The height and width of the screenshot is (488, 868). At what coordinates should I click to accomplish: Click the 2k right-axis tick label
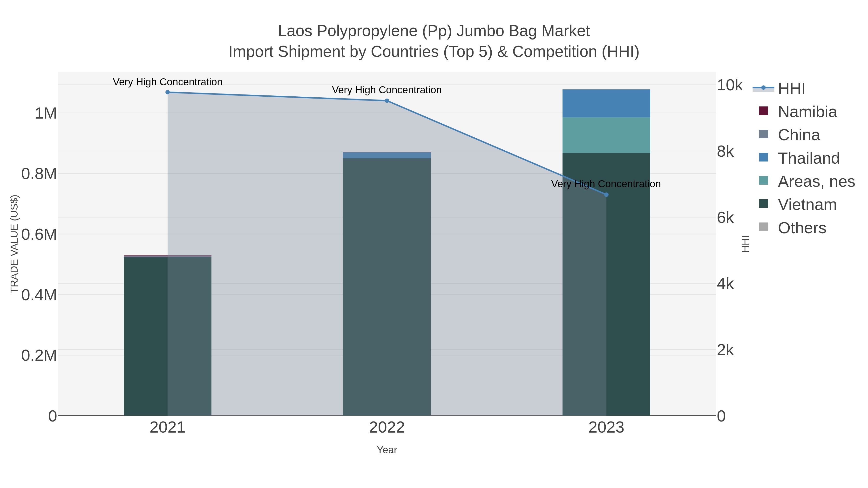click(x=726, y=350)
